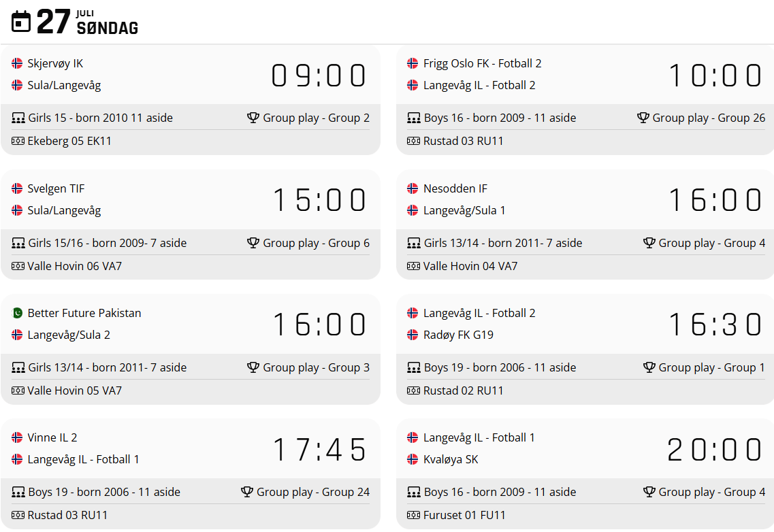
Task: Open the Svelgen TIF team link
Action: (57, 188)
